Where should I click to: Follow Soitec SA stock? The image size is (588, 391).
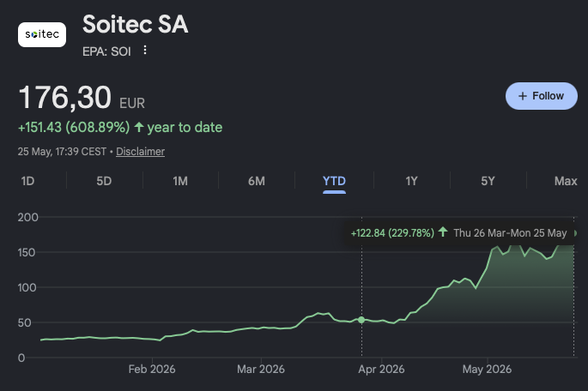[541, 96]
